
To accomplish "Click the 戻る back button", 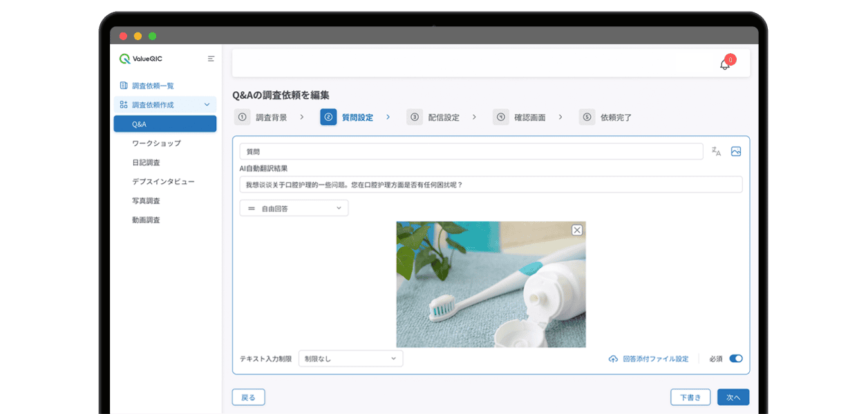I will click(x=248, y=397).
